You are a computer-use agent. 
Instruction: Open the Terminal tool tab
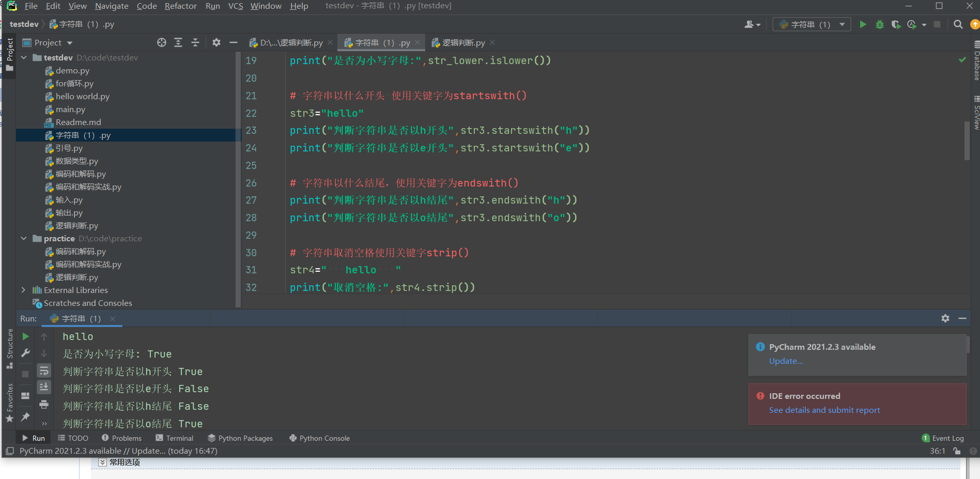pyautogui.click(x=175, y=438)
